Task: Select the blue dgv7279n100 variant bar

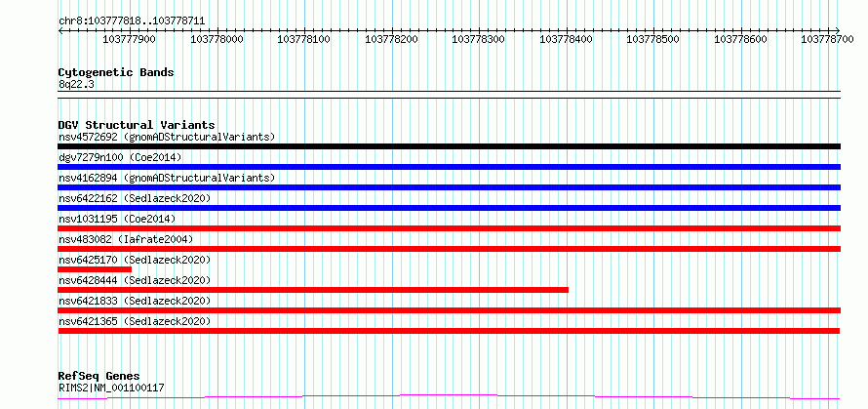Action: 449,167
